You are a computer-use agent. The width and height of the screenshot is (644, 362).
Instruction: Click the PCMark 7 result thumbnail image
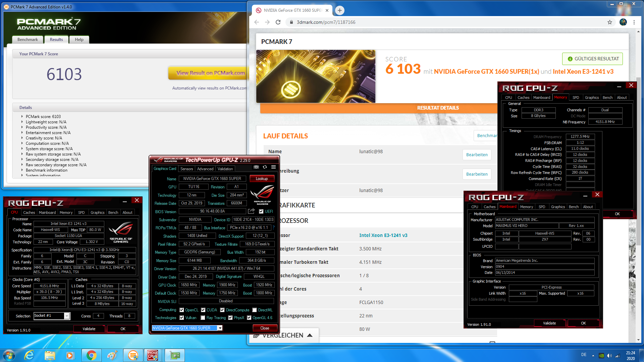[x=316, y=76]
